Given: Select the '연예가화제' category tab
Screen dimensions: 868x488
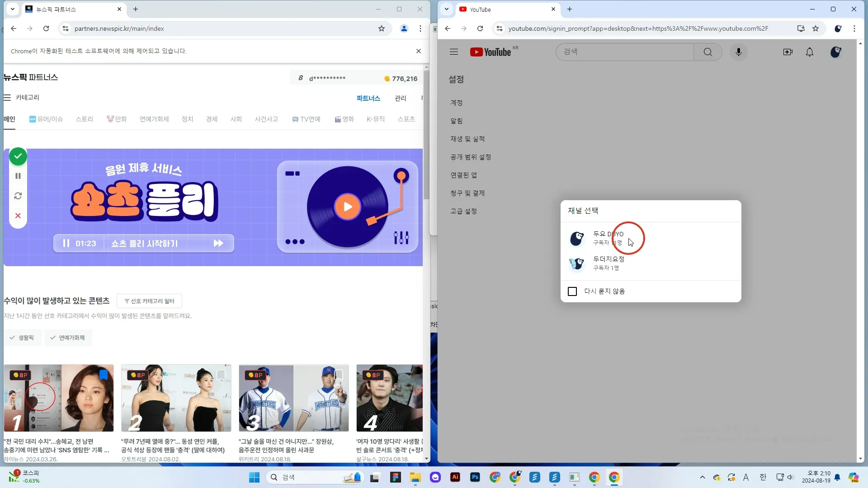Looking at the screenshot, I should click(154, 119).
